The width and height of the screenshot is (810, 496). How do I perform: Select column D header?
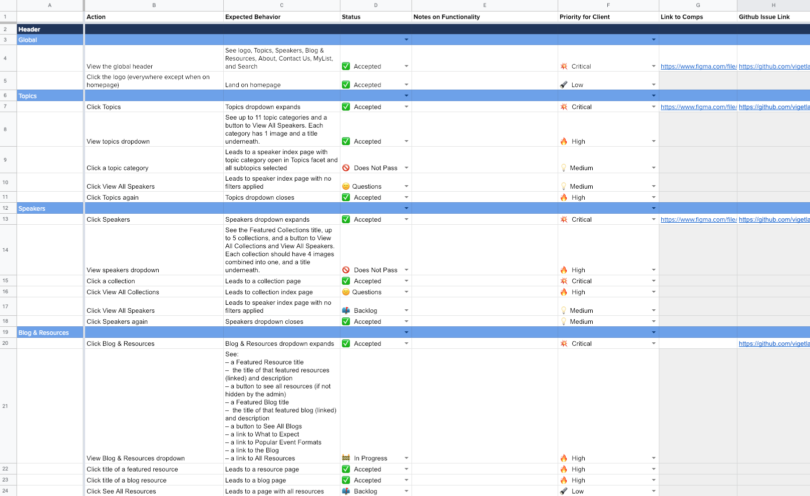coord(376,5)
